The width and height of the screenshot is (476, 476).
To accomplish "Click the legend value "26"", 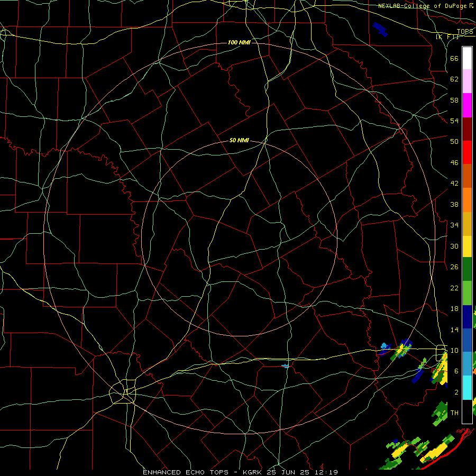I will (x=454, y=267).
